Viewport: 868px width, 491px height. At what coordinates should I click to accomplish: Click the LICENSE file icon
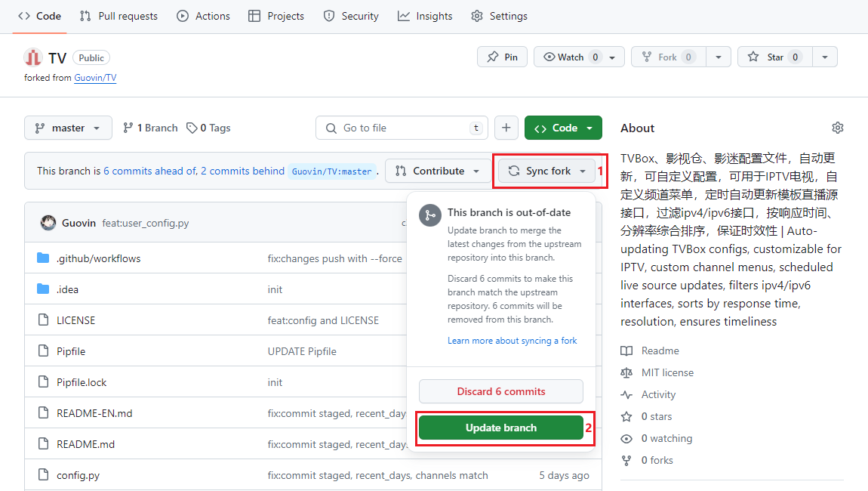click(x=43, y=320)
